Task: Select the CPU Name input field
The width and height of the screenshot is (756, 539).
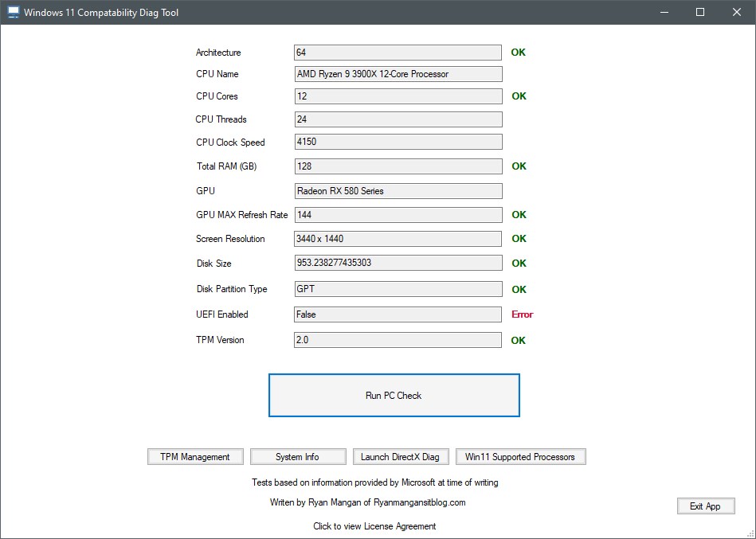Action: coord(398,73)
